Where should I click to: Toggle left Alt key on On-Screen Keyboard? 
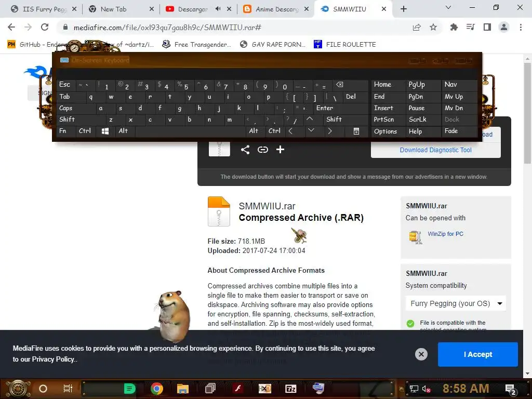point(125,131)
